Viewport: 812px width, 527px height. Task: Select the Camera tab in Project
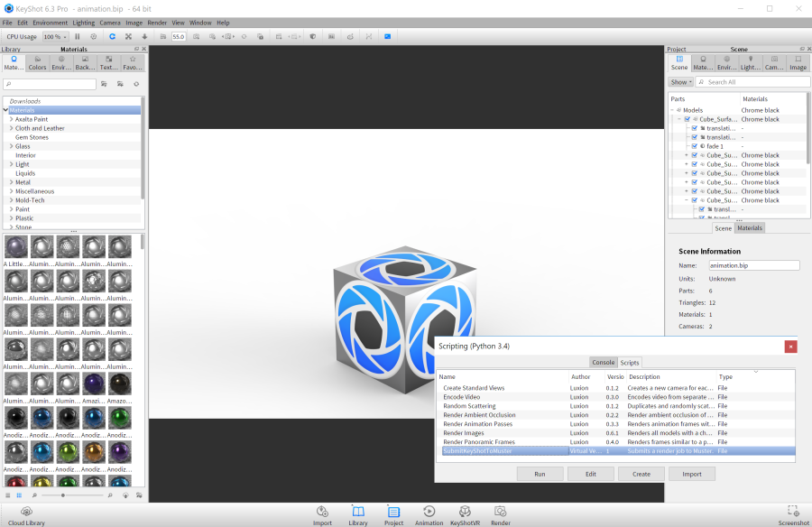click(x=774, y=63)
